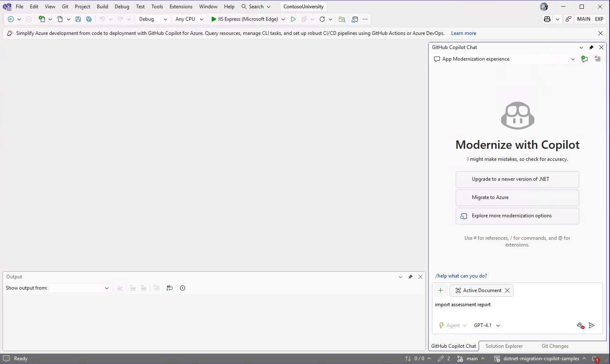
Task: Click the Learn more link in the info bar
Action: click(x=464, y=33)
